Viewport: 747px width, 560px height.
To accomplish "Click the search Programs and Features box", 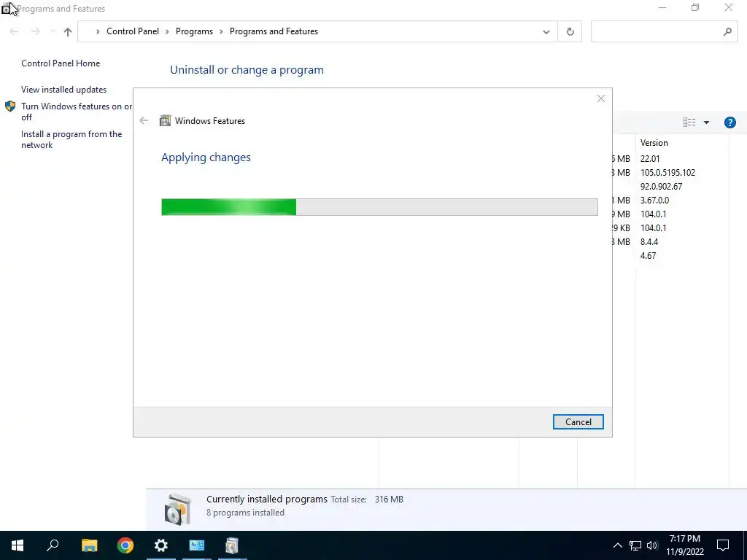I will tap(664, 32).
